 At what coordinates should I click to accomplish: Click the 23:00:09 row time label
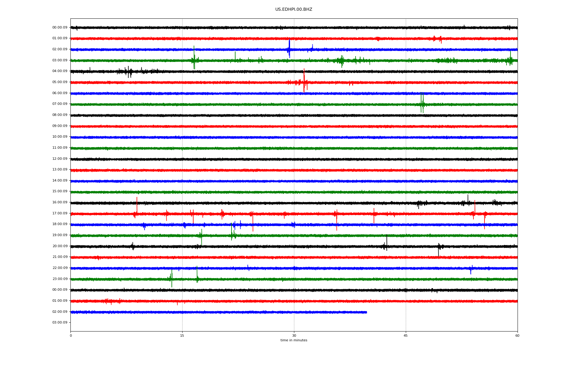(x=60, y=279)
